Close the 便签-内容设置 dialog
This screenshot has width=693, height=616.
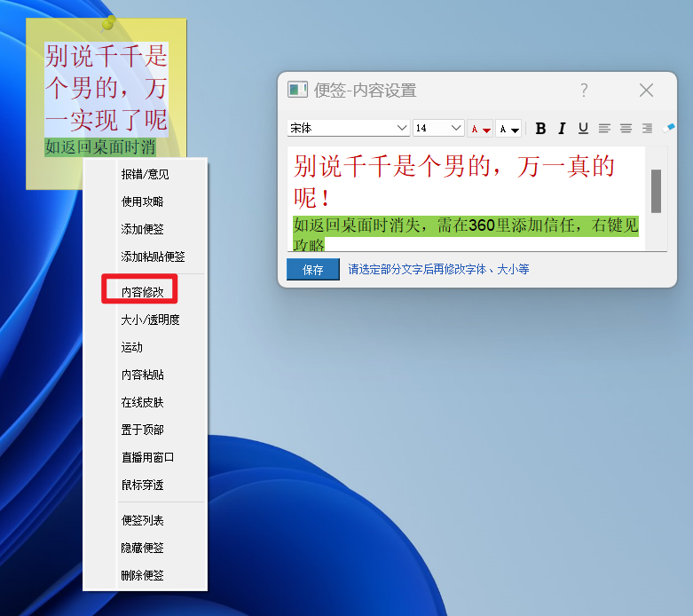coord(646,91)
